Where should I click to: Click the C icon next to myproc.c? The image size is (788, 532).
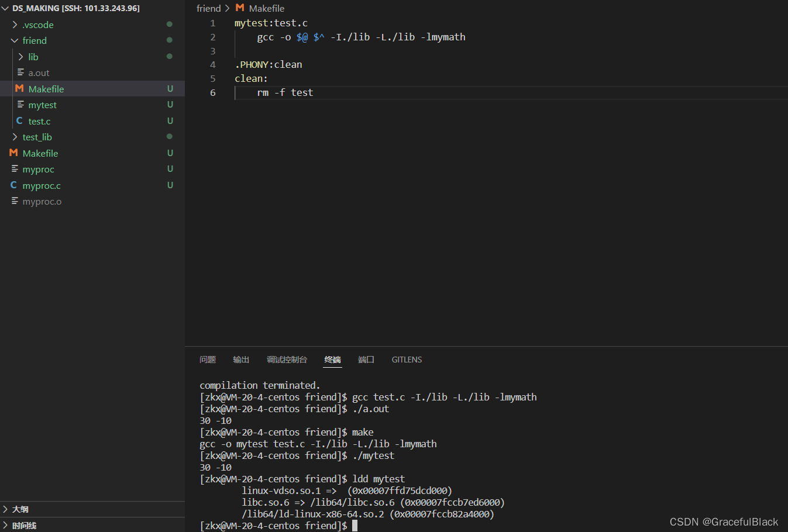tap(13, 185)
